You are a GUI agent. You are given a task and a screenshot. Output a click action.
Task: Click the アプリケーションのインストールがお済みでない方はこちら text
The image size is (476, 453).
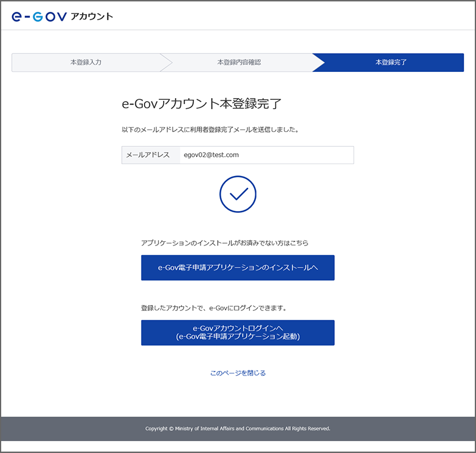pos(225,243)
